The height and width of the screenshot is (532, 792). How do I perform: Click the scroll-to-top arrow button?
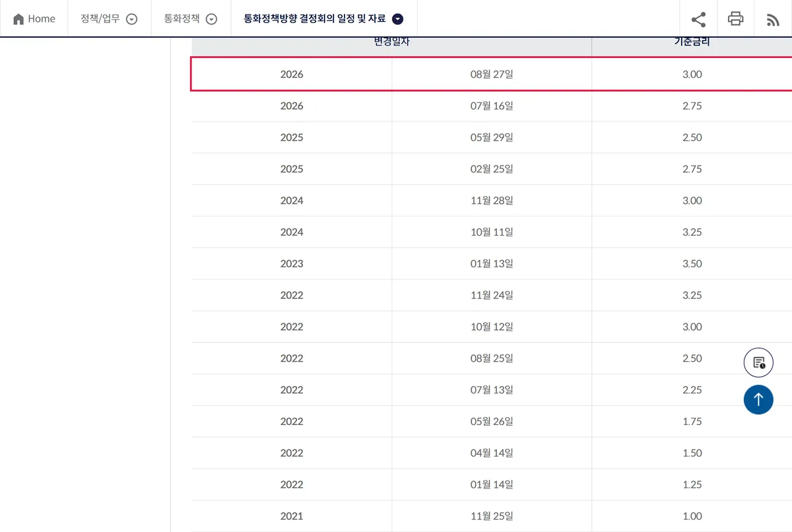point(758,399)
